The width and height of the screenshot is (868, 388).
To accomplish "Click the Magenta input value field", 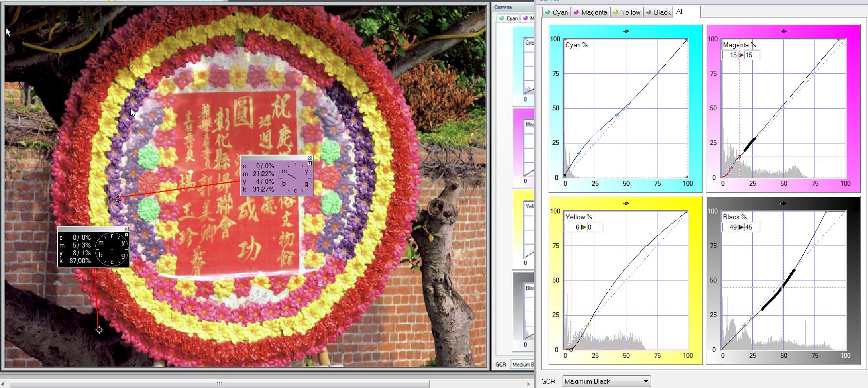I will (x=730, y=55).
